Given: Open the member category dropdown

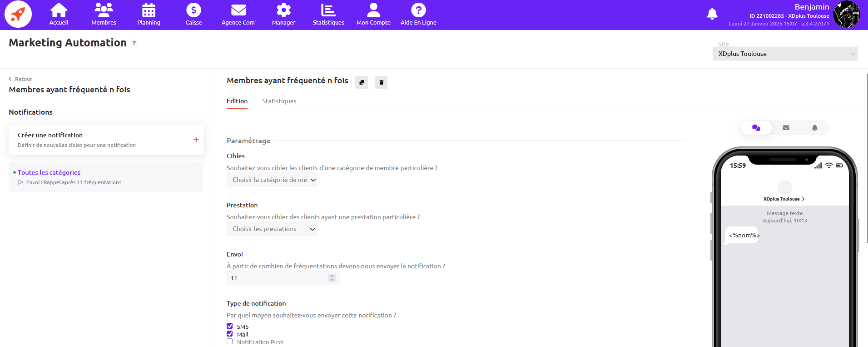Looking at the screenshot, I should [x=272, y=180].
